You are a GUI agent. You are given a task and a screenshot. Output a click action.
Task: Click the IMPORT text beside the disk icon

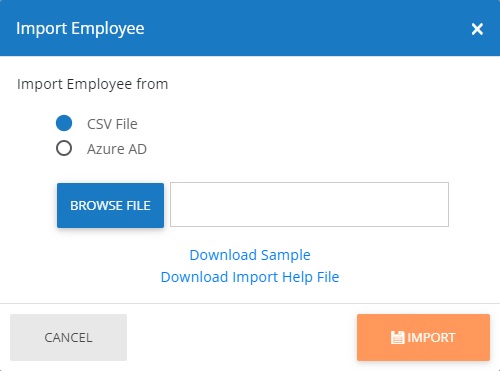(x=431, y=338)
